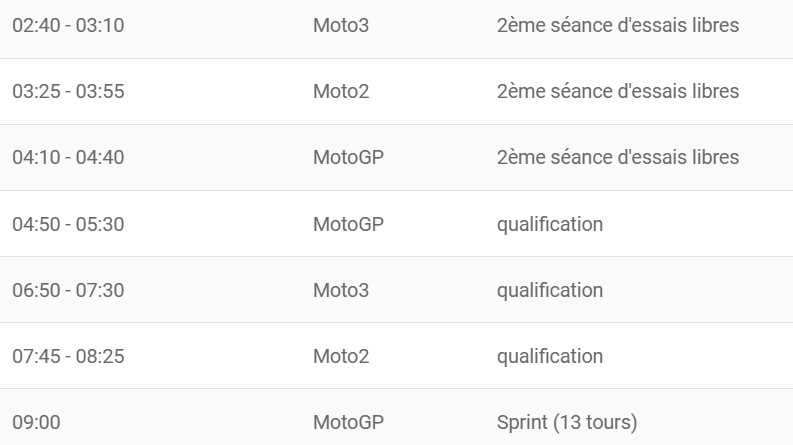The width and height of the screenshot is (793, 445).
Task: Select the 07:45 - 08:25 time cell
Action: (68, 357)
